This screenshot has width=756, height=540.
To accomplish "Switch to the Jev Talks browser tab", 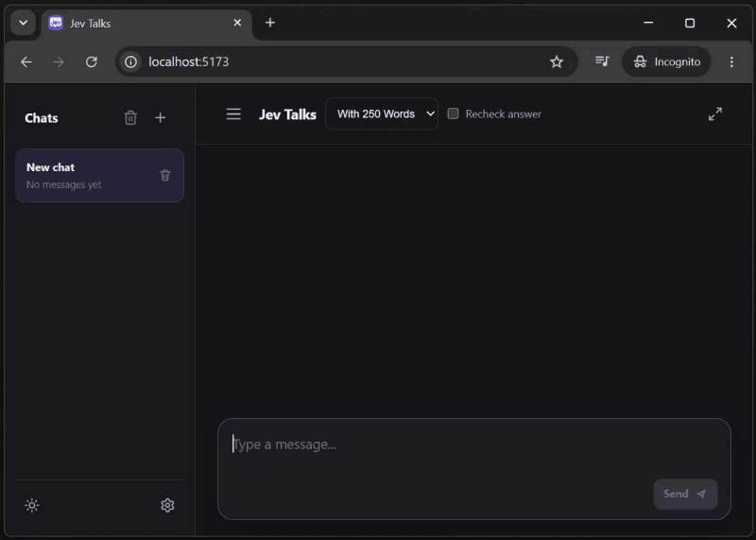I will 146,23.
